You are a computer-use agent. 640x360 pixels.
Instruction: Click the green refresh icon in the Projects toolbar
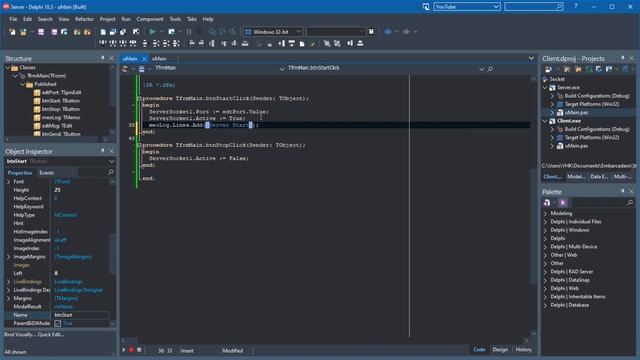(x=589, y=69)
